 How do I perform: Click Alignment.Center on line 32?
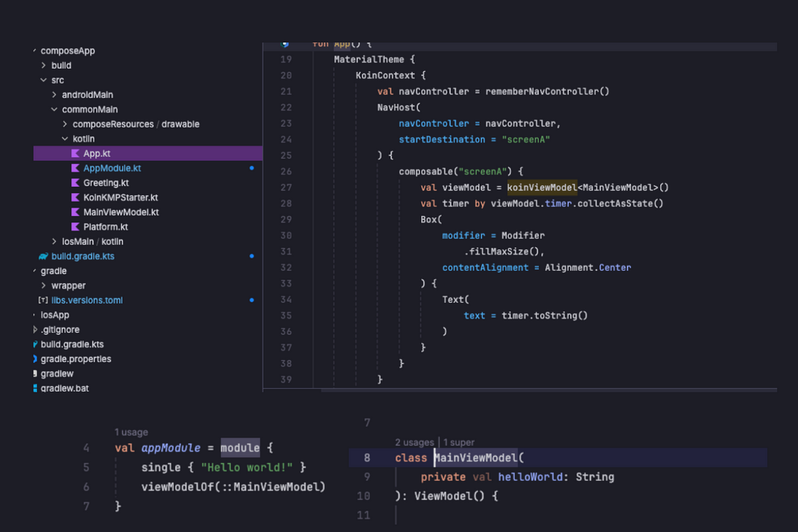tap(588, 268)
